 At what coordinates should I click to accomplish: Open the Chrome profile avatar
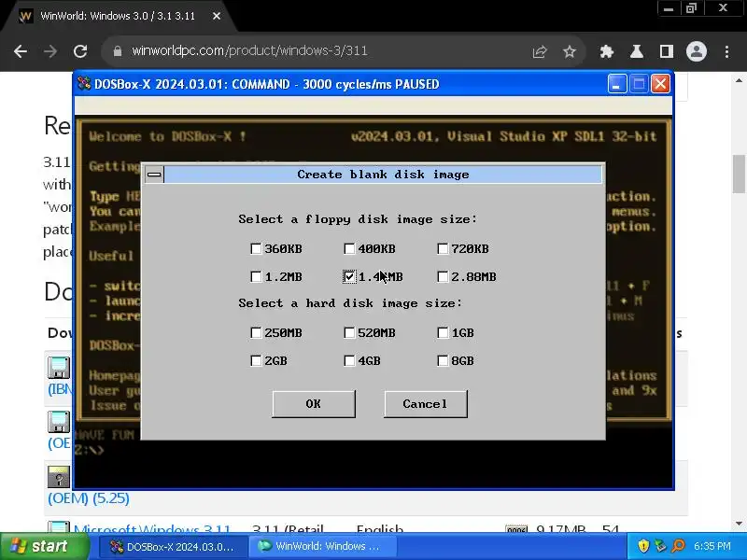pos(697,51)
